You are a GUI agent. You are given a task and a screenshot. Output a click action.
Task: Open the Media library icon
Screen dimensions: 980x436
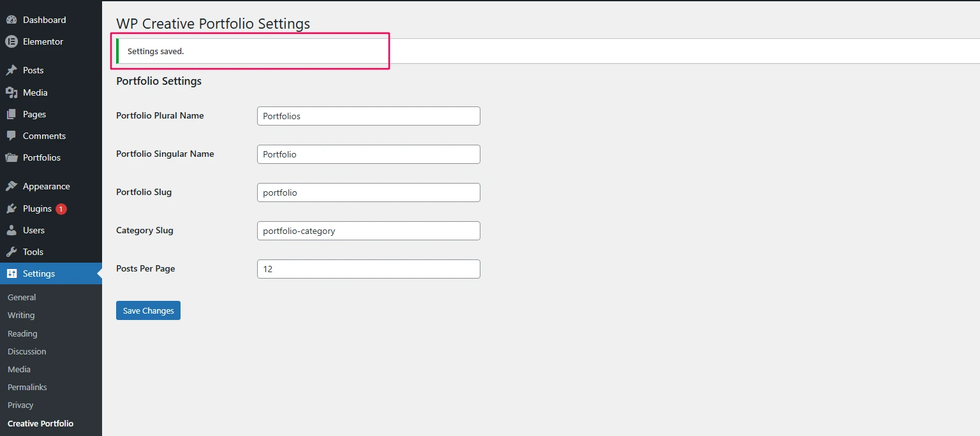tap(13, 92)
